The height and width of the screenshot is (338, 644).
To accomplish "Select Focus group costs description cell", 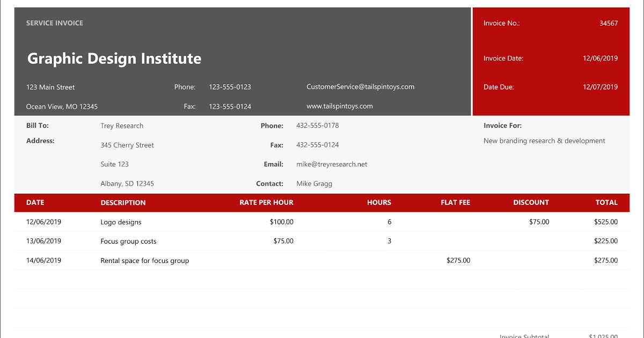I will [128, 241].
